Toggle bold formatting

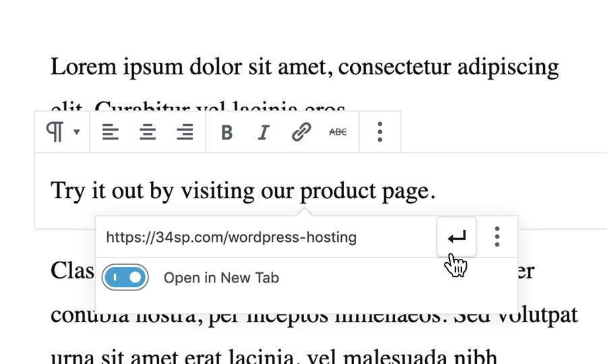click(227, 132)
